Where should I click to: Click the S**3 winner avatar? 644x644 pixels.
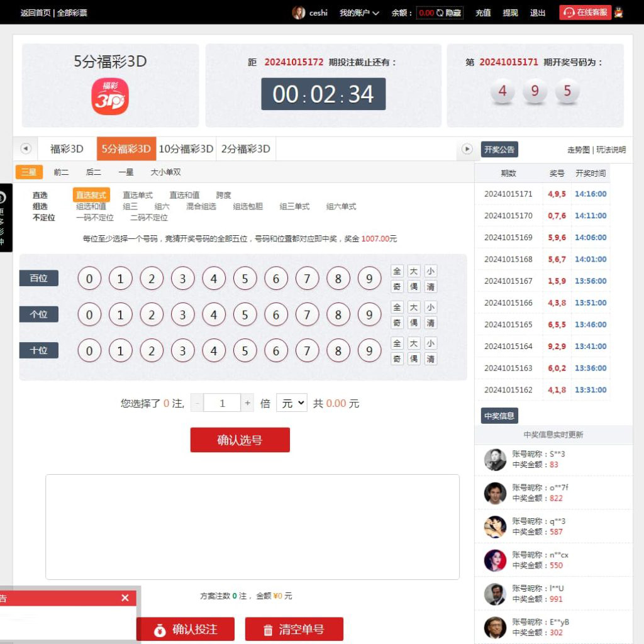coord(495,460)
